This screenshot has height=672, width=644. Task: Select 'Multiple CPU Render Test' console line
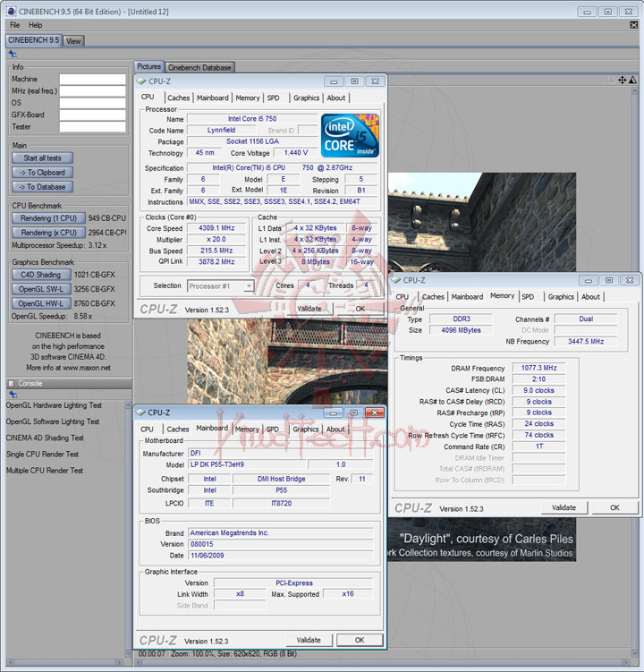pyautogui.click(x=44, y=470)
